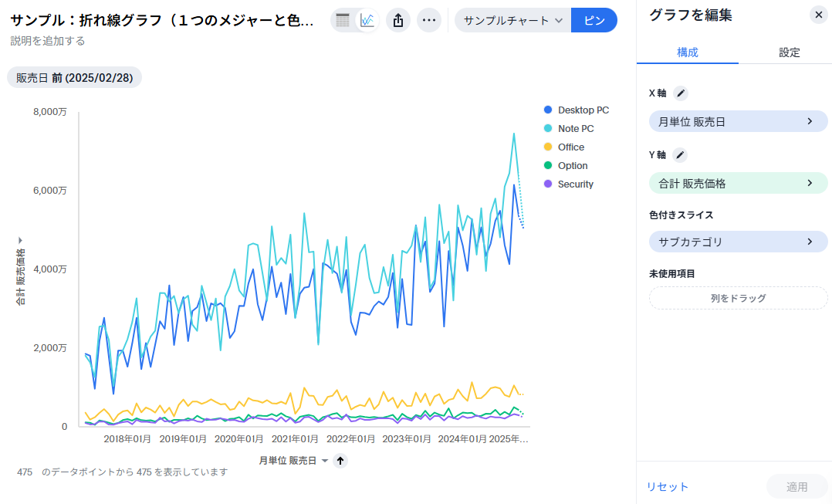This screenshot has height=504, width=832.
Task: Open the サンプルチャート dropdown
Action: 513,20
